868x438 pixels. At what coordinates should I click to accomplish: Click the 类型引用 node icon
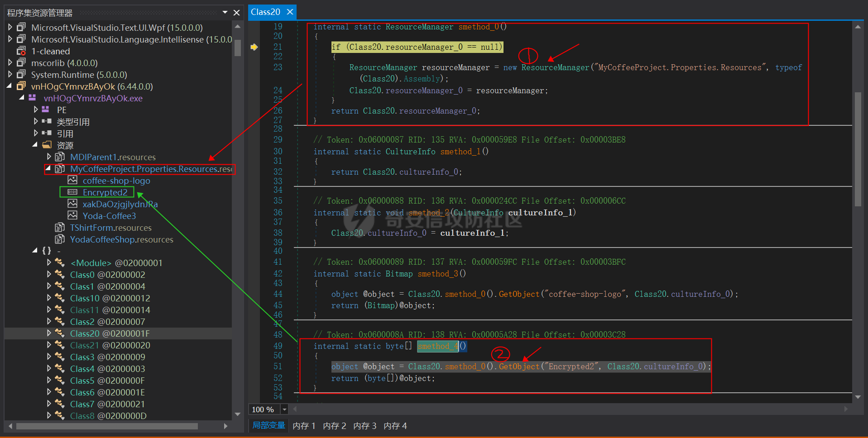(x=47, y=121)
